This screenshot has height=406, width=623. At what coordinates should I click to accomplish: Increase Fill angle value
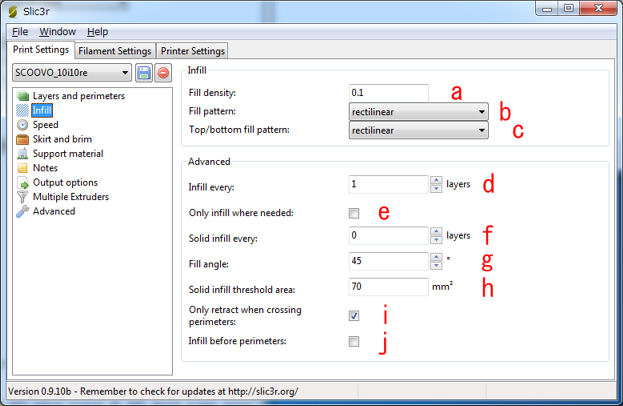coord(436,257)
